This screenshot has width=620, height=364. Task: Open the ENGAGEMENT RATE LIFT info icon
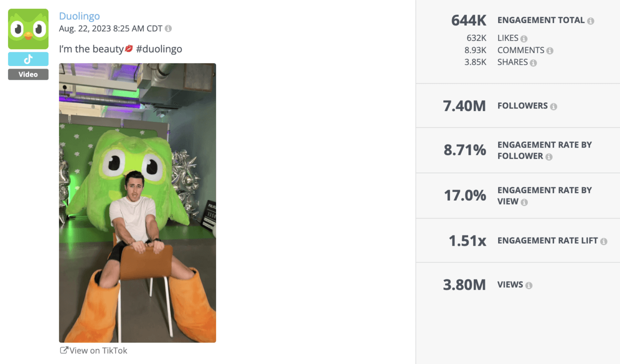(604, 240)
